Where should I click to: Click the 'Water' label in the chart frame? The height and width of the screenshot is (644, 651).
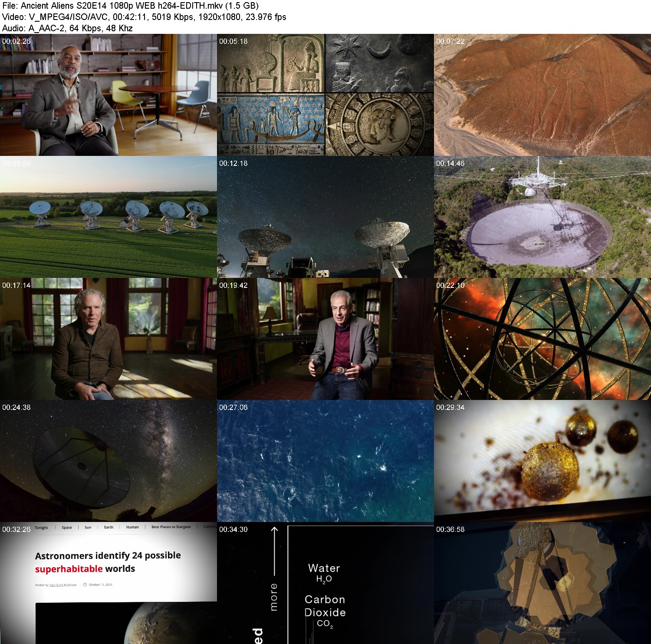tap(324, 568)
